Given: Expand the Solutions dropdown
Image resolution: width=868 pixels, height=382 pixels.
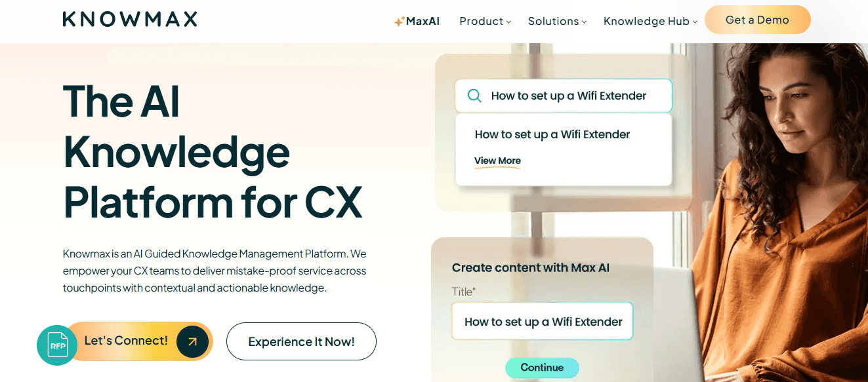Looking at the screenshot, I should coord(583,22).
